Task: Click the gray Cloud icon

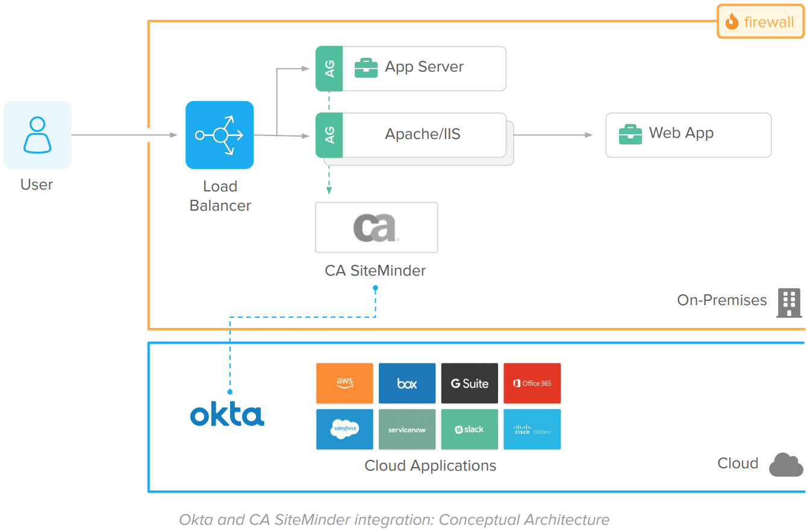Action: (x=786, y=465)
